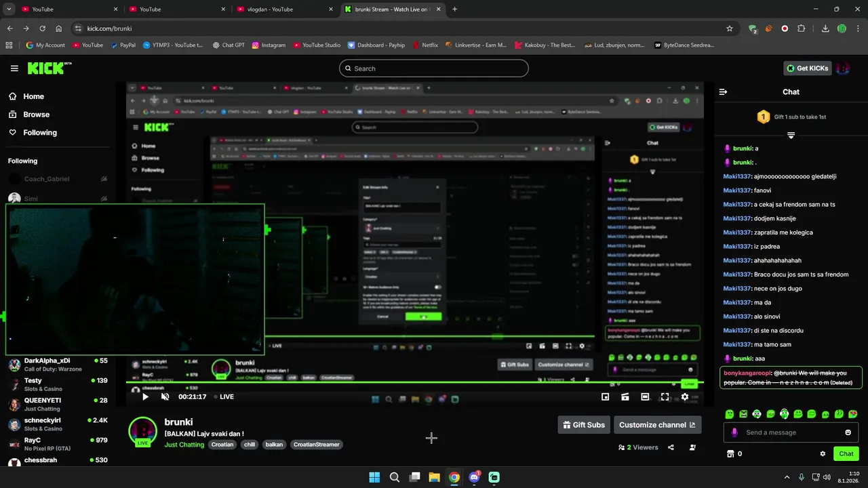Open the Kick hamburger sidebar menu

[14, 68]
